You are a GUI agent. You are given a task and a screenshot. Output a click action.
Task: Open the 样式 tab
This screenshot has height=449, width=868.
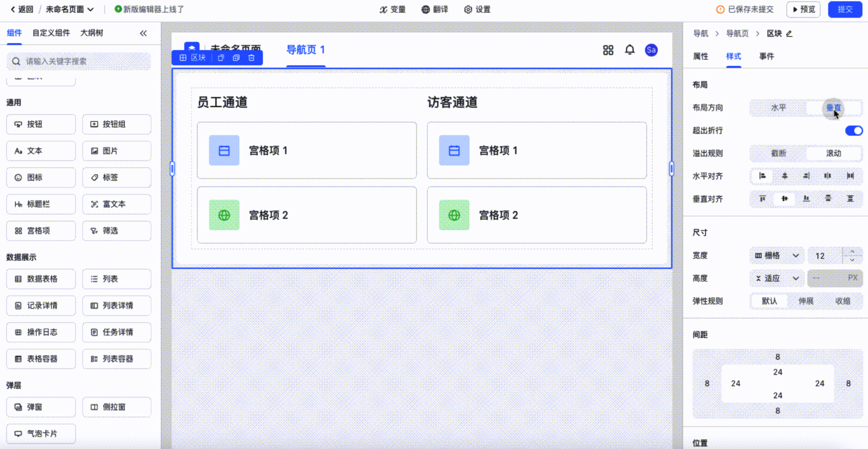click(733, 56)
